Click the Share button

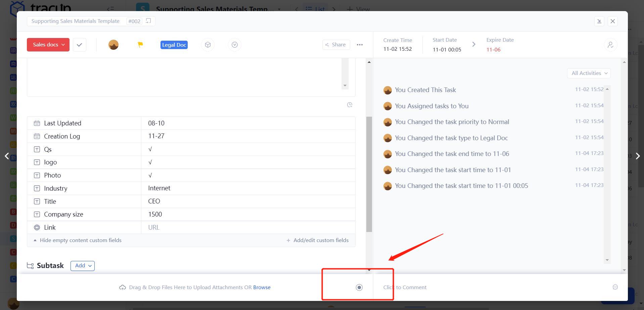coord(336,45)
